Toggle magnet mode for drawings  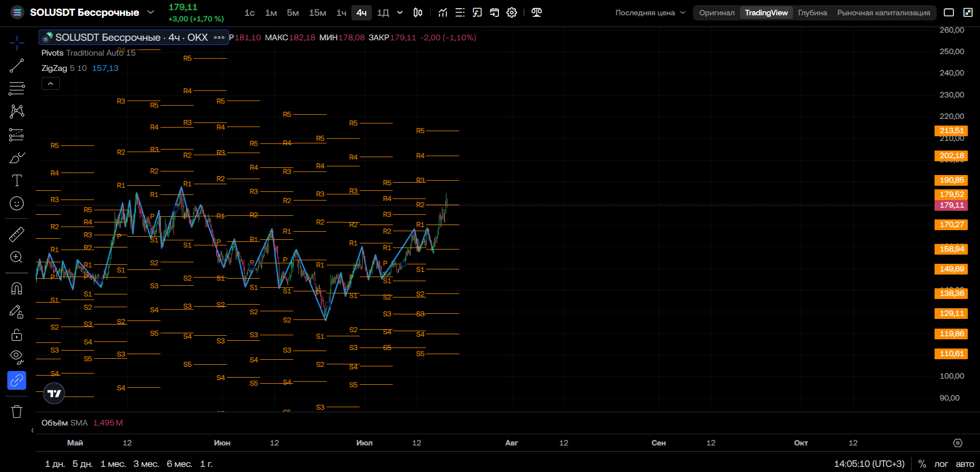pos(17,288)
